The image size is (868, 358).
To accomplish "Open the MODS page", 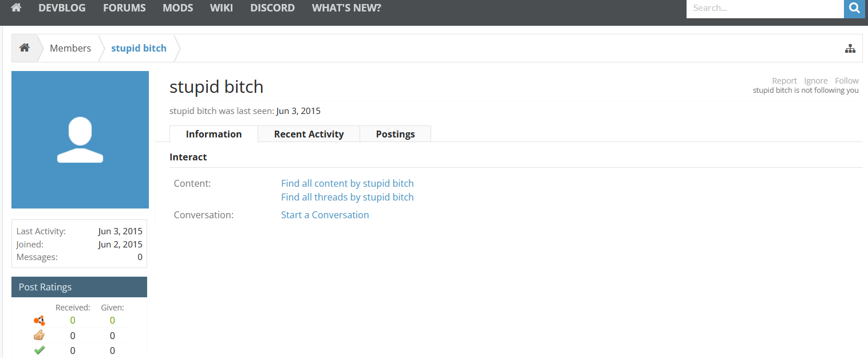I will tap(177, 8).
